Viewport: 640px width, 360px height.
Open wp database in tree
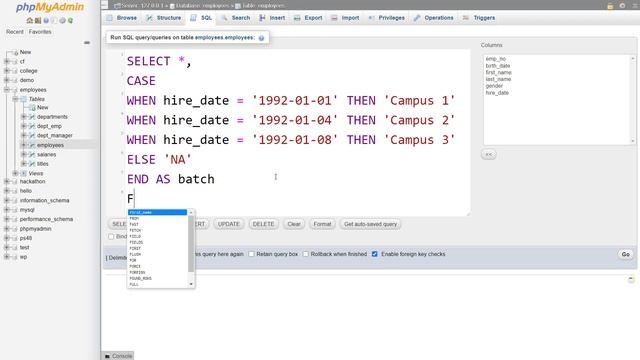pyautogui.click(x=23, y=257)
